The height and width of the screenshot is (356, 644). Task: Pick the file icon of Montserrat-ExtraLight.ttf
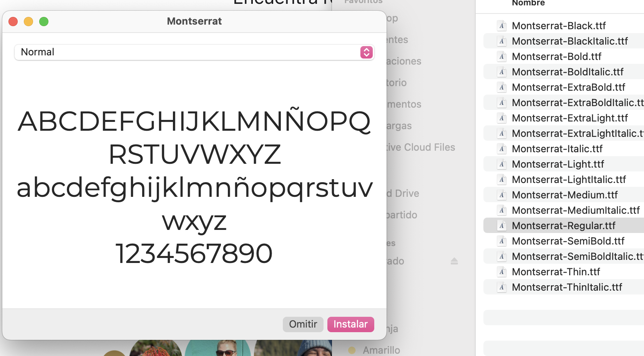pos(501,118)
